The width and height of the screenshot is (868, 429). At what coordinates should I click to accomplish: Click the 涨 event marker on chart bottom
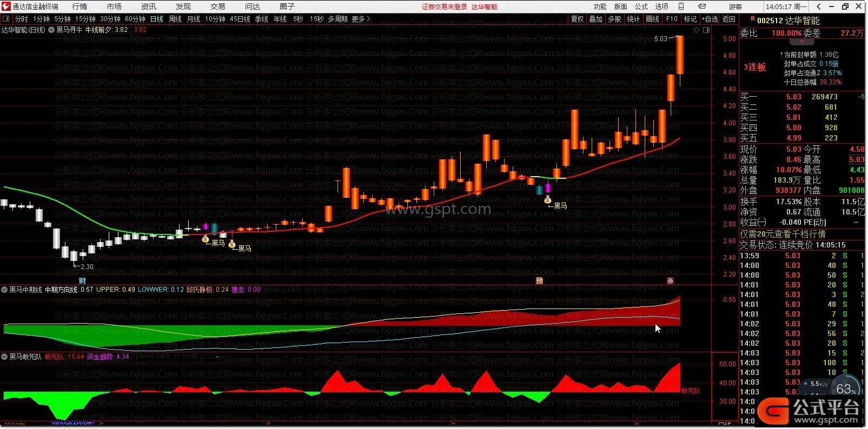[671, 280]
